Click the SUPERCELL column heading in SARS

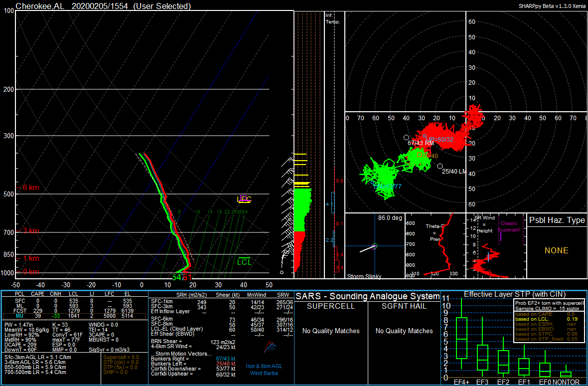(331, 306)
